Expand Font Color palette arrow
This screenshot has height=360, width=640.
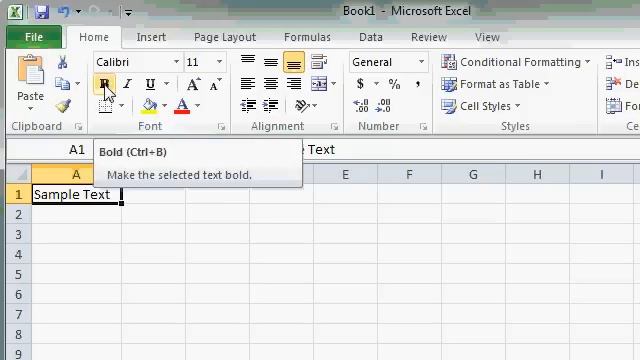197,106
